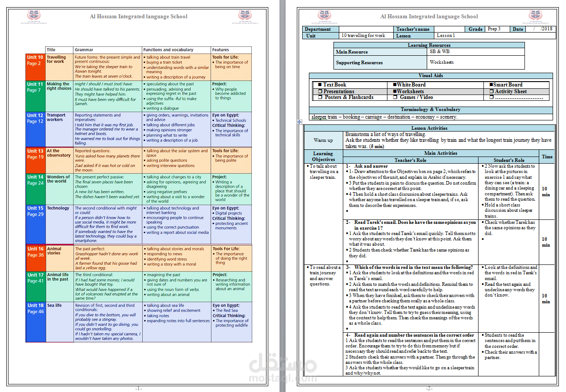Image resolution: width=566 pixels, height=392 pixels.
Task: Click the 'Making the right choices' title cell
Action: click(x=59, y=95)
